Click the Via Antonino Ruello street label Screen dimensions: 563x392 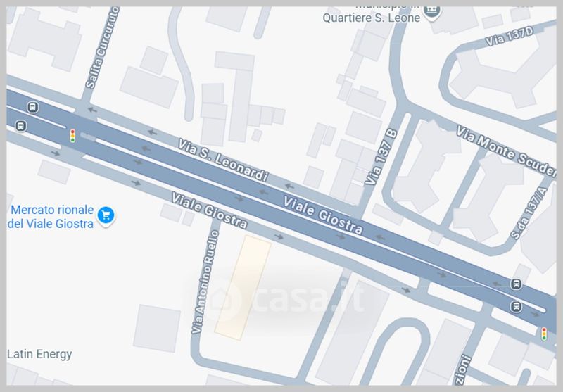coord(205,282)
